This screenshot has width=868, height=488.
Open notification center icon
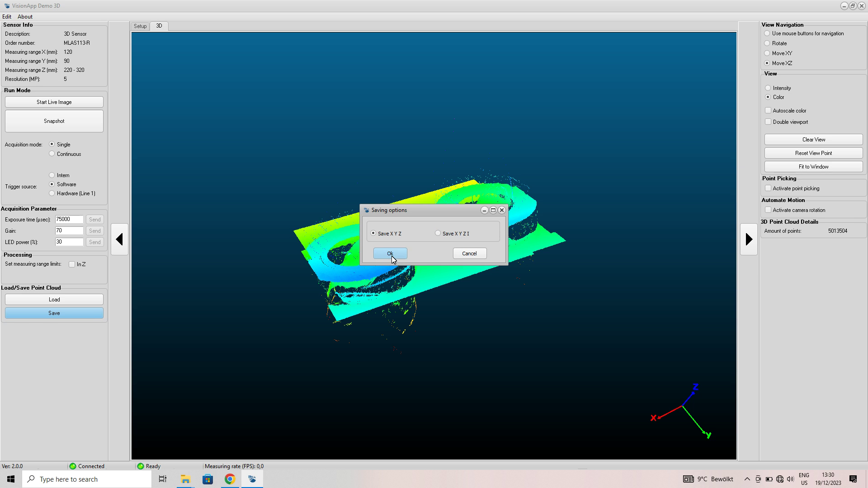853,479
